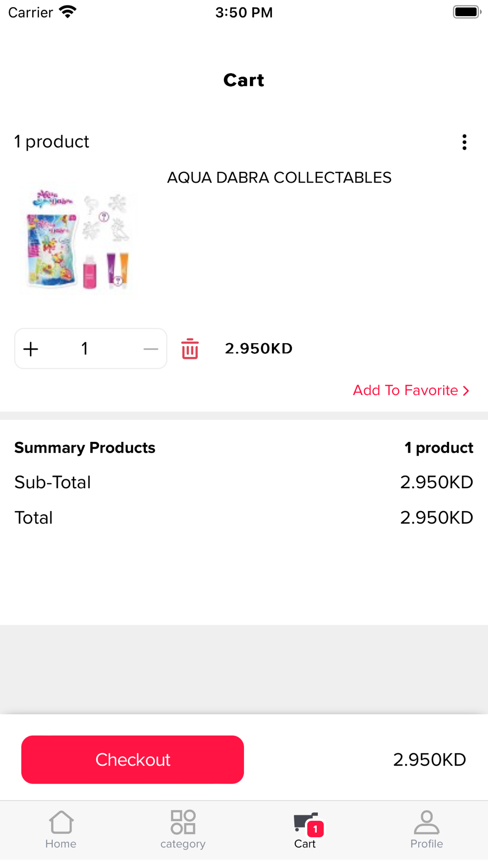Open the three-dot options menu
The height and width of the screenshot is (868, 488).
tap(464, 142)
